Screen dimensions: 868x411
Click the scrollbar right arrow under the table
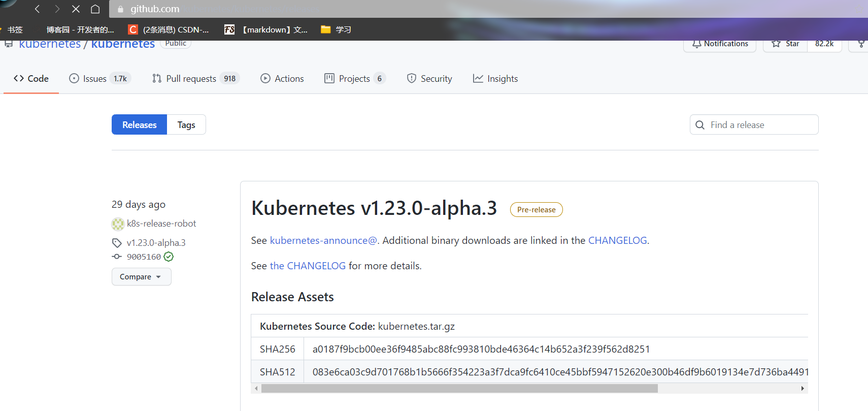click(803, 389)
